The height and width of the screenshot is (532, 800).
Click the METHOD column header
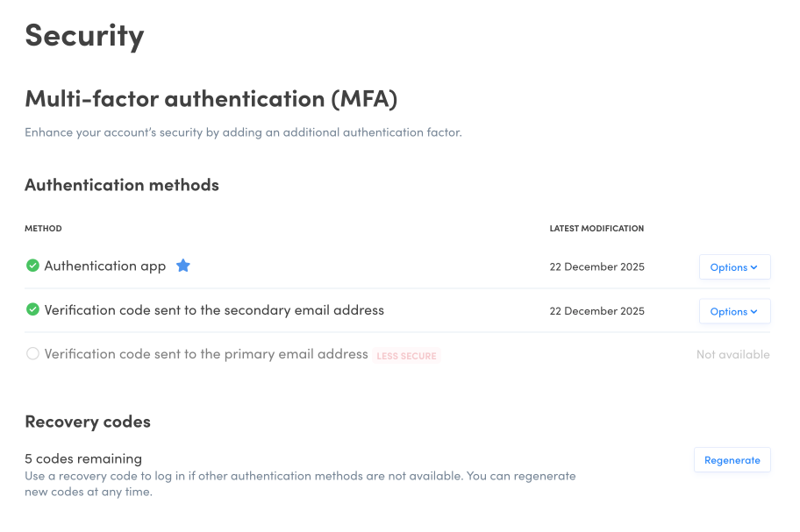coord(43,229)
